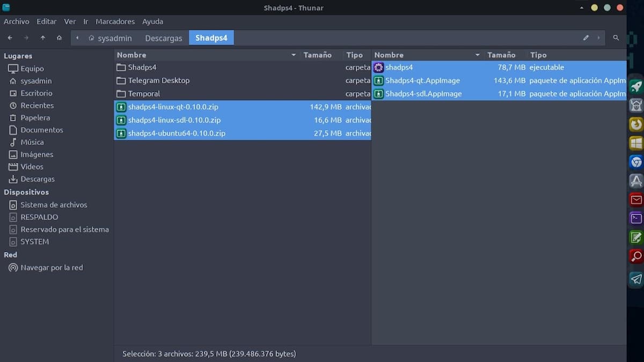The width and height of the screenshot is (644, 362).
Task: Open the Marcadores menu
Action: pyautogui.click(x=115, y=21)
